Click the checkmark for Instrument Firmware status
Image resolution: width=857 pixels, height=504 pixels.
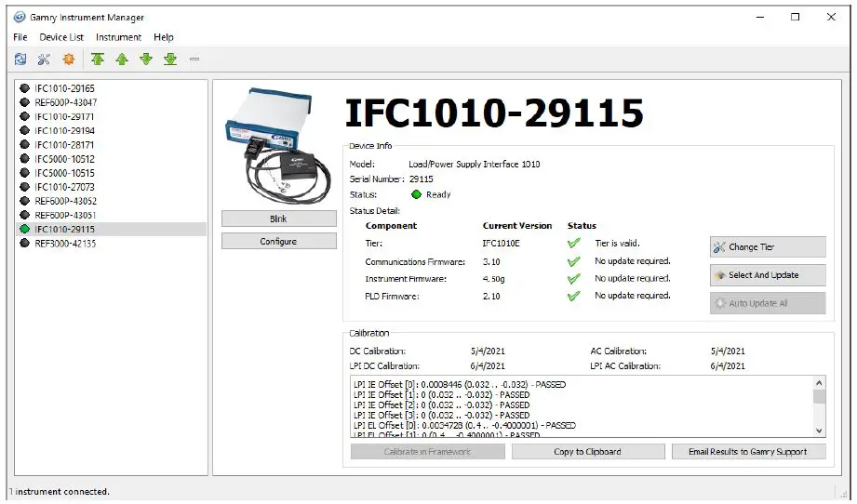[573, 279]
